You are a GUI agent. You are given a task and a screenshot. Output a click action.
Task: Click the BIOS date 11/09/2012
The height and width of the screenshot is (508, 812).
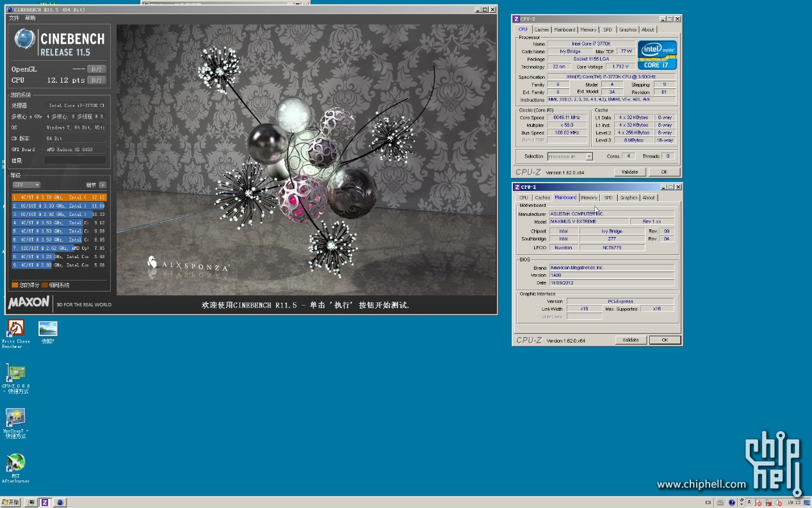[612, 283]
